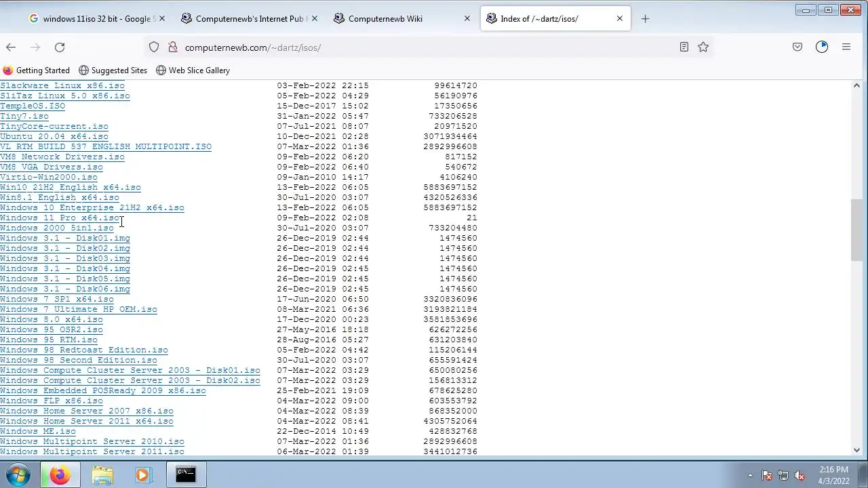Toggle reader view icon in address bar
The width and height of the screenshot is (868, 488).
684,47
